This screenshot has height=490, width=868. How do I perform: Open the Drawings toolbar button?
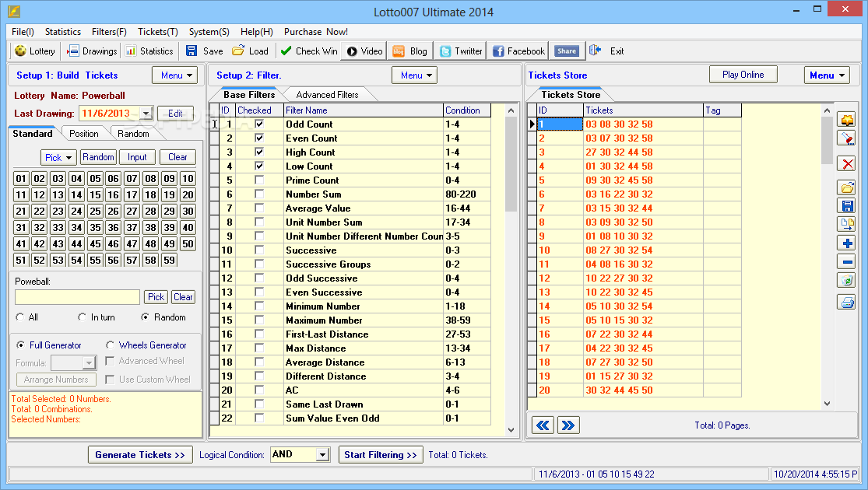tap(92, 51)
